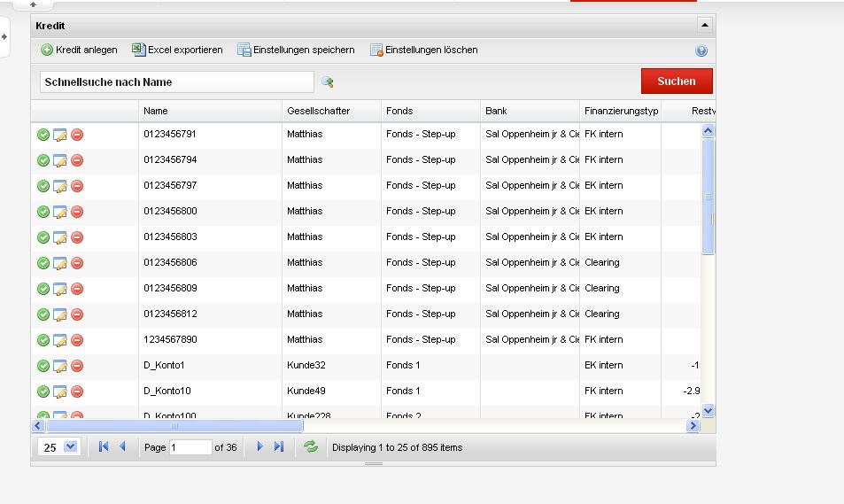Open advanced search magnifier icon
844x504 pixels.
coord(328,81)
